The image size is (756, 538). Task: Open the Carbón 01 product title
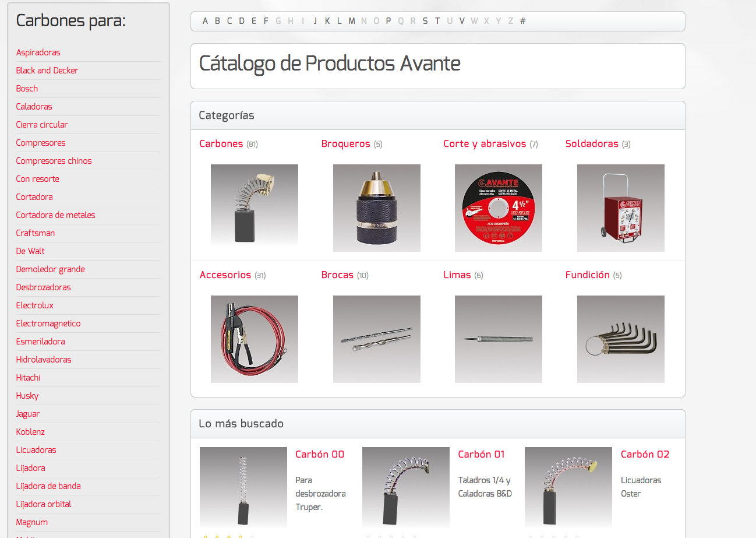coord(482,454)
